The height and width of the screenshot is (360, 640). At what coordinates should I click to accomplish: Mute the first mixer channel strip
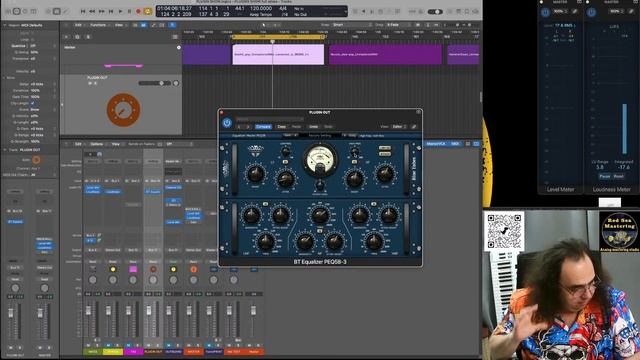point(88,345)
